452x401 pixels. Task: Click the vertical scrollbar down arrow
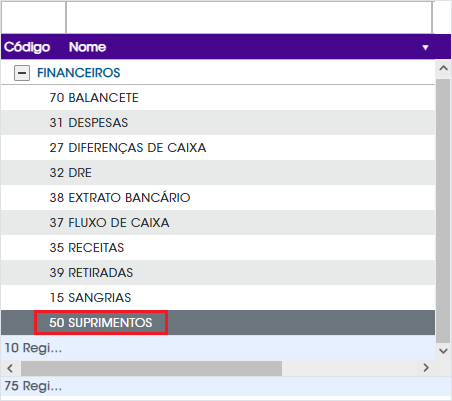coord(443,351)
